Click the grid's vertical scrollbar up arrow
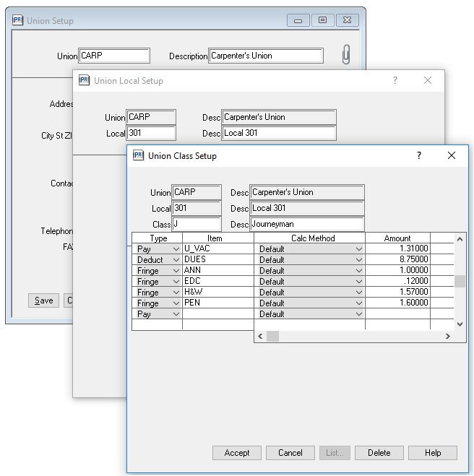This screenshot has width=474, height=476. (460, 239)
